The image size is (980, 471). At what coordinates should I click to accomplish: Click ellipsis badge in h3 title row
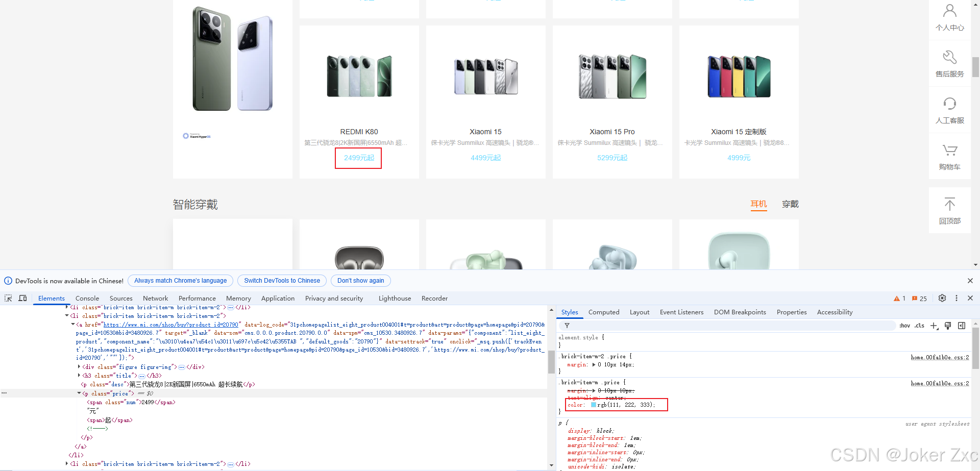[142, 376]
